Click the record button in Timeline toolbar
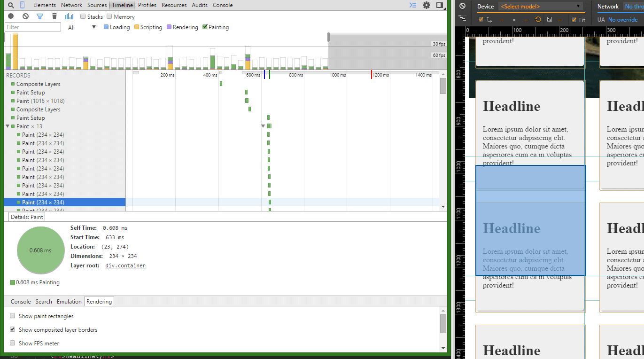 (11, 16)
